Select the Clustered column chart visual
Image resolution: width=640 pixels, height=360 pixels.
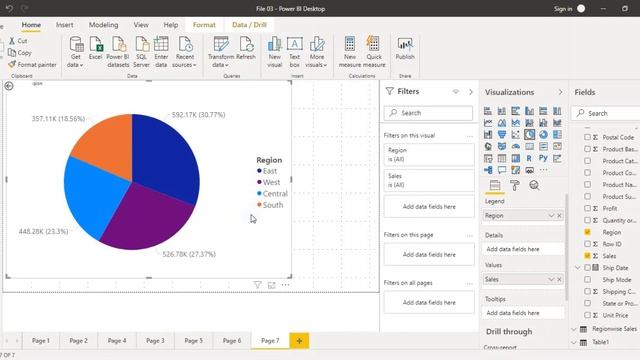pos(529,111)
